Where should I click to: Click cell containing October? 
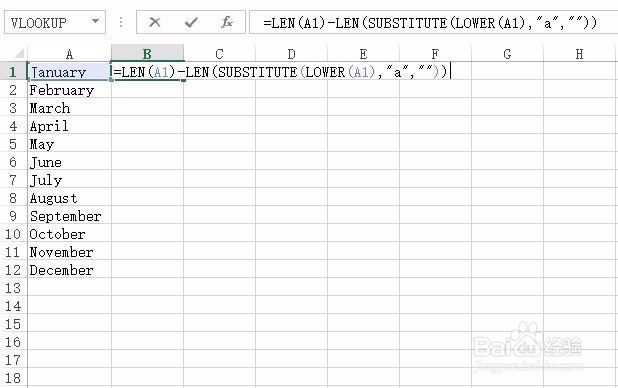point(69,234)
